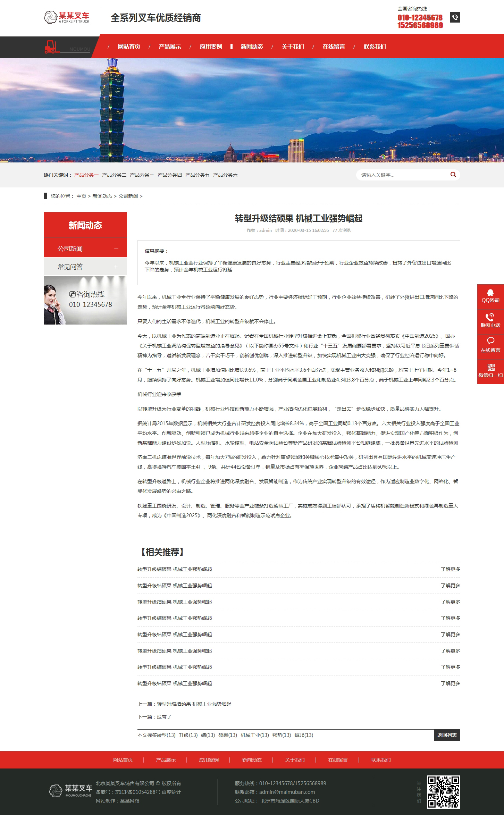Focus the keyword search input field

click(x=403, y=175)
